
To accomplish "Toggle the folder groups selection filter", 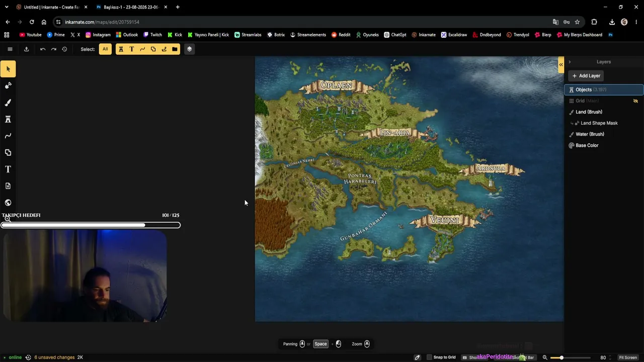I will click(x=175, y=49).
